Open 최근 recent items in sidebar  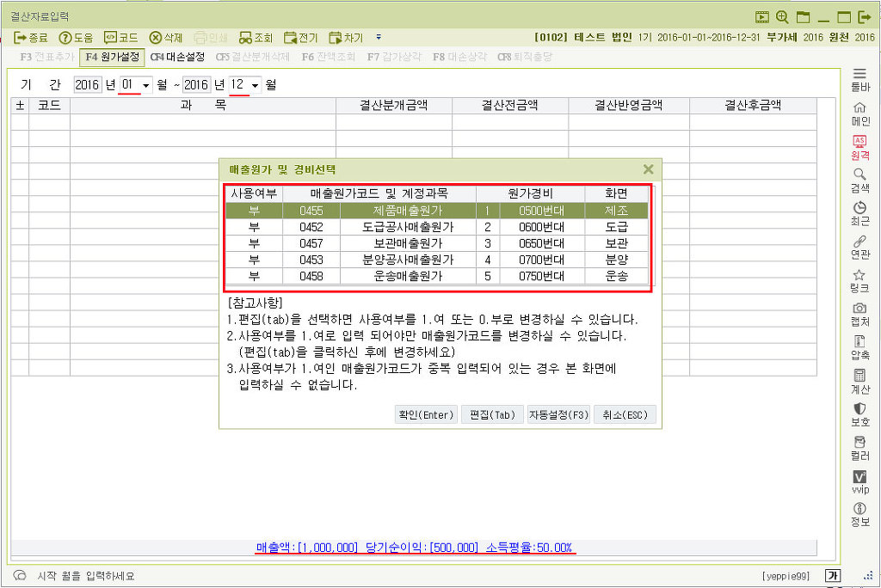(859, 213)
